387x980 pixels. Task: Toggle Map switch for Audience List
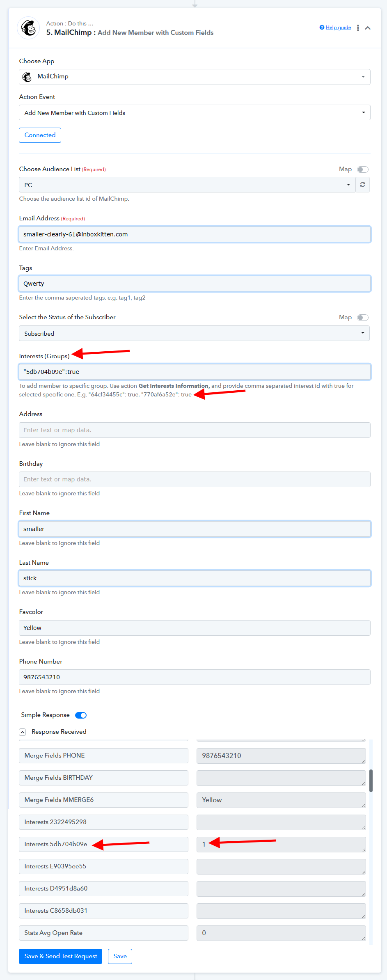[362, 169]
